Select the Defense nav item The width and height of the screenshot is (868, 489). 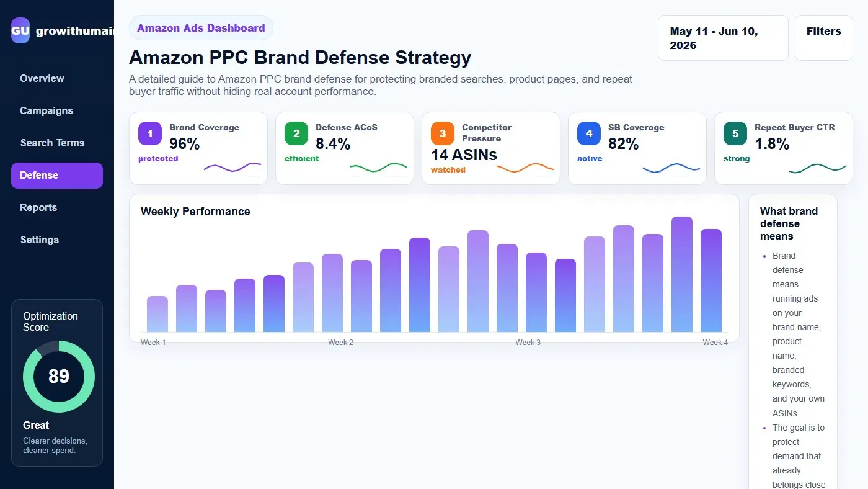(57, 175)
